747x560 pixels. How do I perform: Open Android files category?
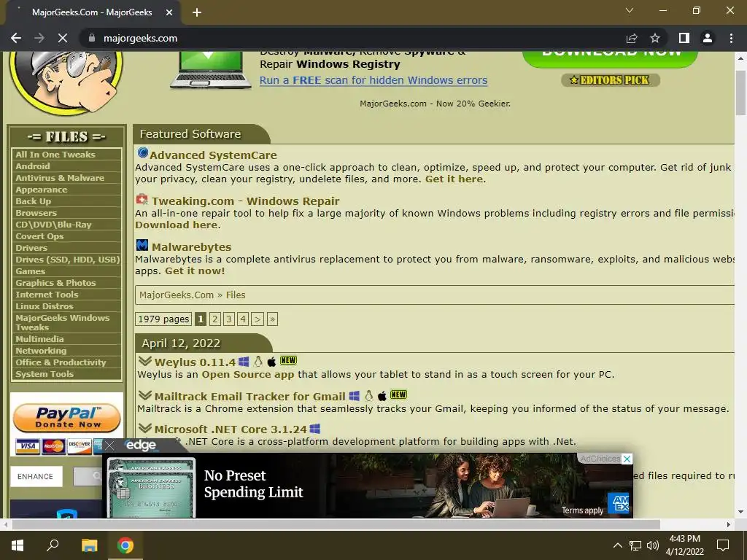pos(32,166)
